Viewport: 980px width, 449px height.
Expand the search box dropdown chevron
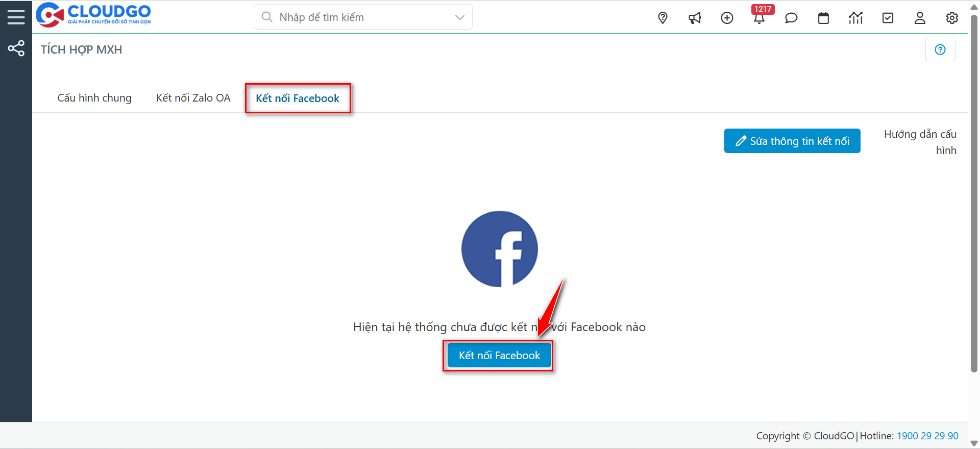point(459,17)
